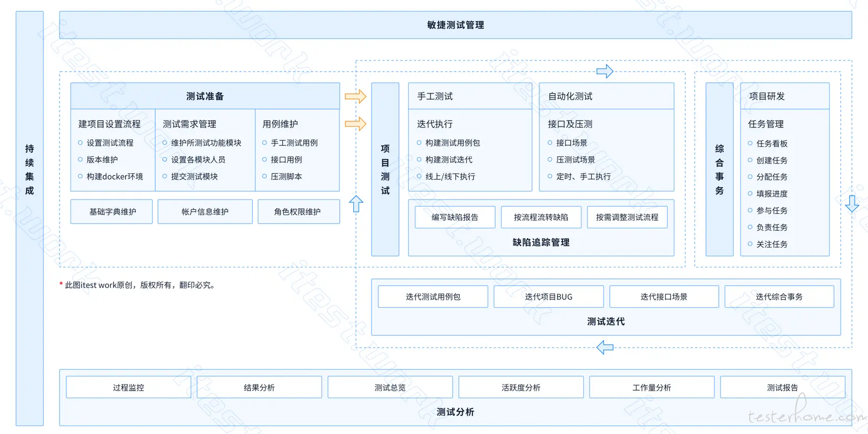The height and width of the screenshot is (434, 868).
Task: Open the 活跃度分析 box
Action: (x=521, y=388)
